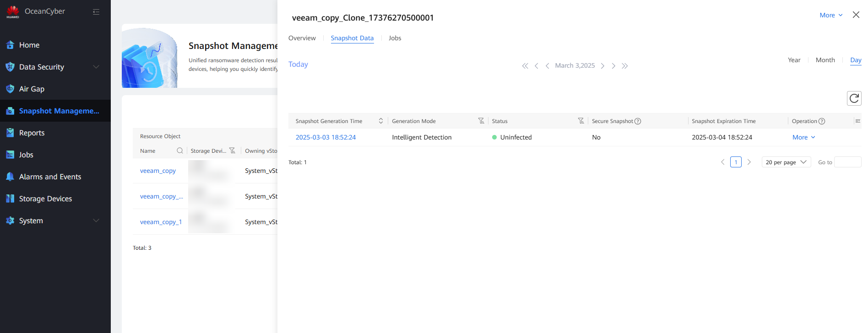Image resolution: width=868 pixels, height=333 pixels.
Task: Open snapshot 2025-03-03 18:52:24 link
Action: pos(325,137)
